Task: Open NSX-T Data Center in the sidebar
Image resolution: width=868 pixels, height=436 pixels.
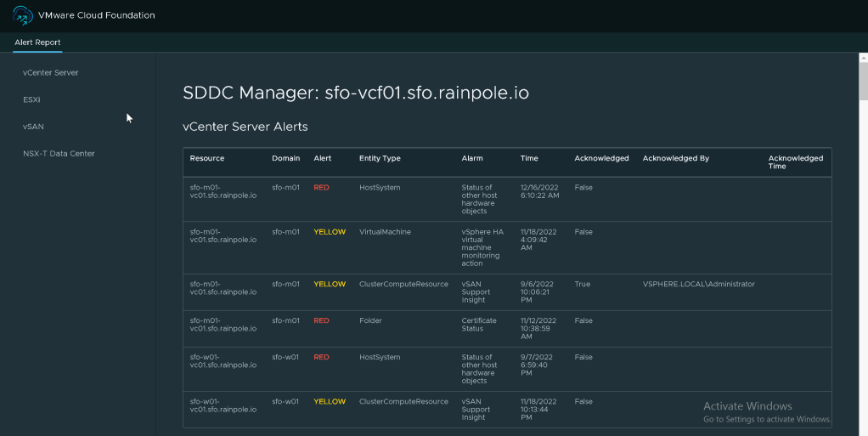Action: (59, 154)
